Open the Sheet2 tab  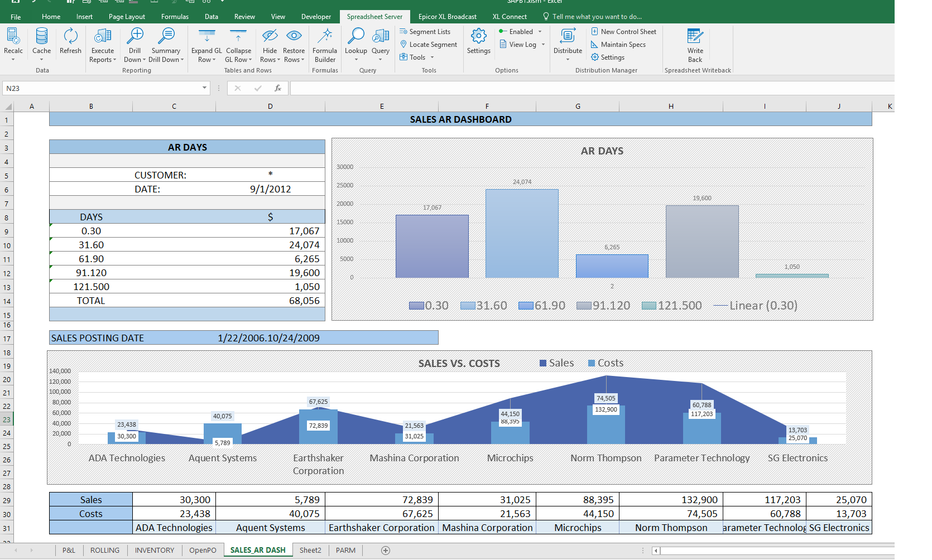310,551
